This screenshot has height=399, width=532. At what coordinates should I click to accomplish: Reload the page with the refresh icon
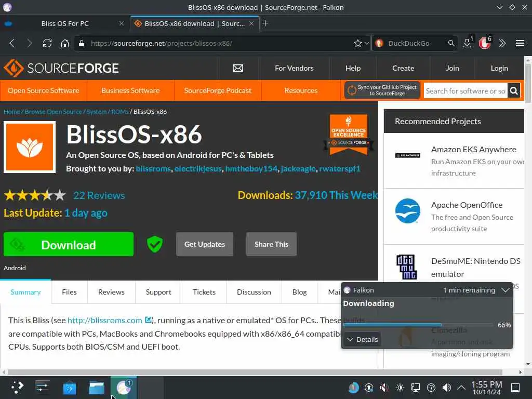click(47, 43)
